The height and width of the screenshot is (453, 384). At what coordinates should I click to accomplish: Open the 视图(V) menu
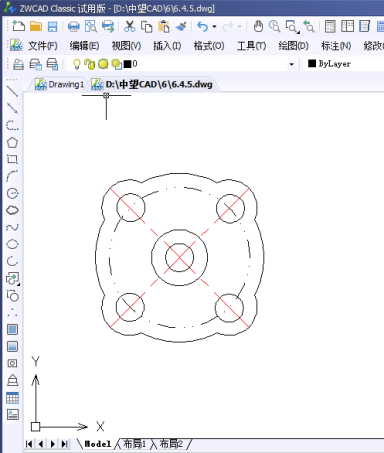click(x=126, y=46)
